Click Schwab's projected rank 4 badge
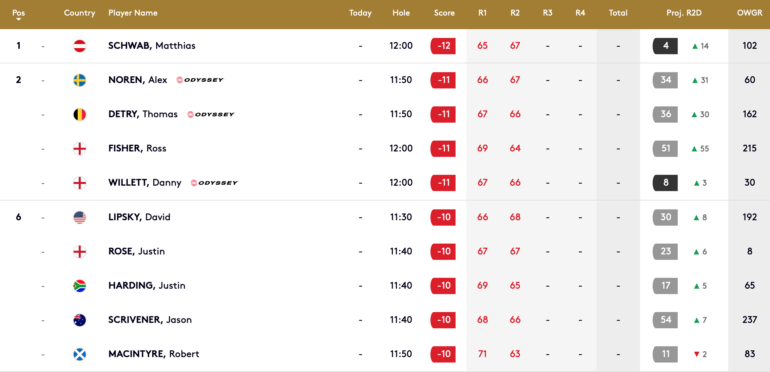 coord(665,46)
